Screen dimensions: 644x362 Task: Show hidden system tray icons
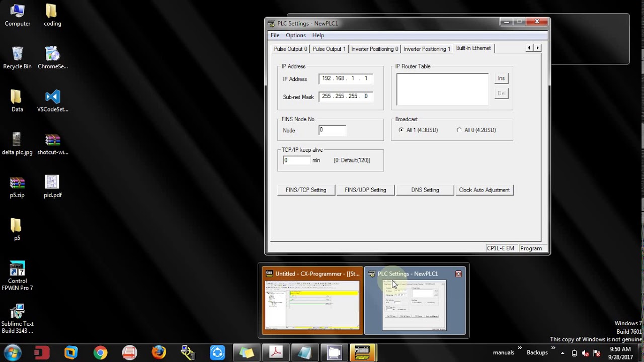pyautogui.click(x=562, y=353)
